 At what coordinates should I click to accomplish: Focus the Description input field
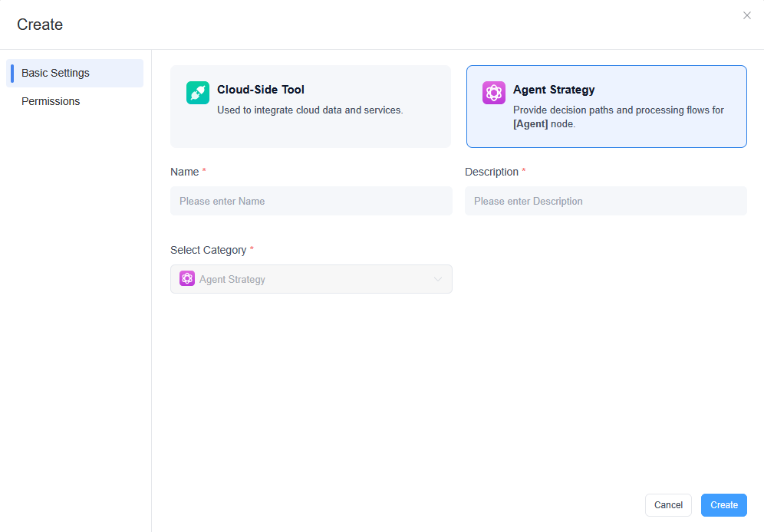606,201
